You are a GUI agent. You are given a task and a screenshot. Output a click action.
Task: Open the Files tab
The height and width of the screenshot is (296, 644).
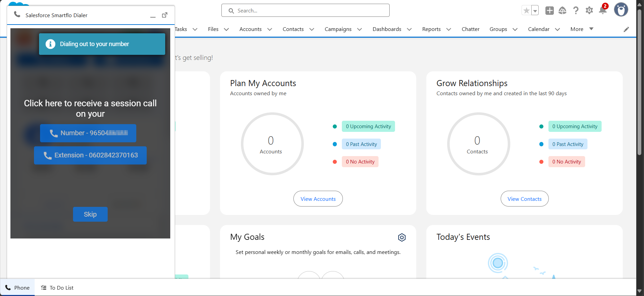click(213, 29)
